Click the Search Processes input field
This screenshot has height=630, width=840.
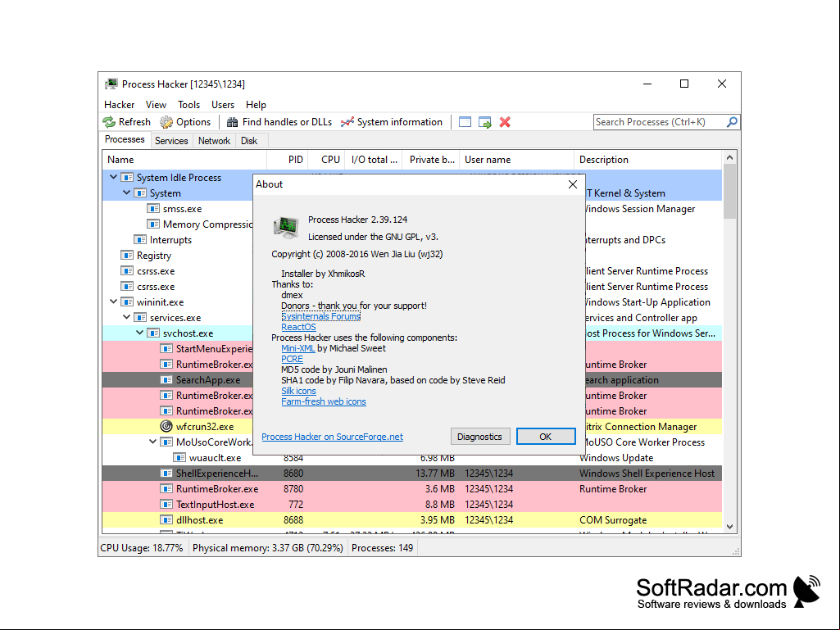tap(659, 122)
